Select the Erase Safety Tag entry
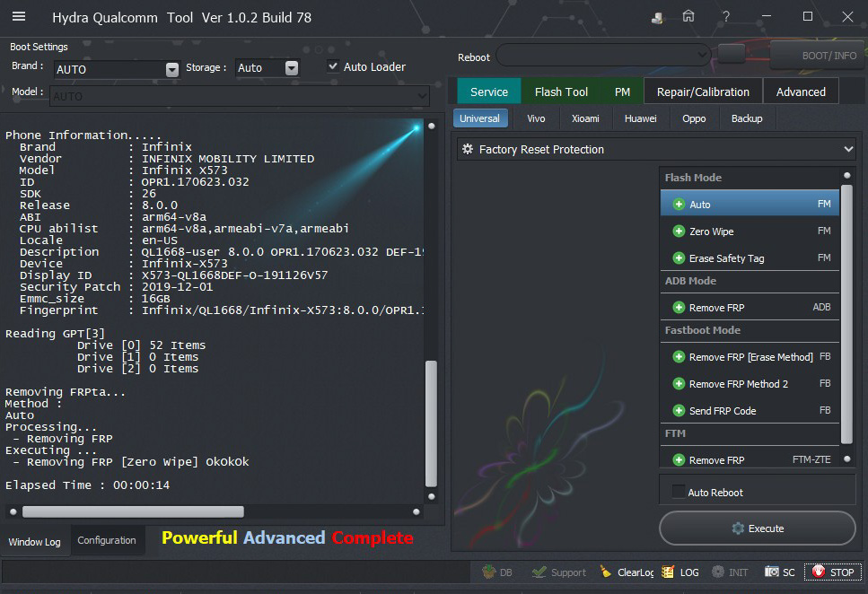Screen dimensions: 868x594 click(x=750, y=258)
